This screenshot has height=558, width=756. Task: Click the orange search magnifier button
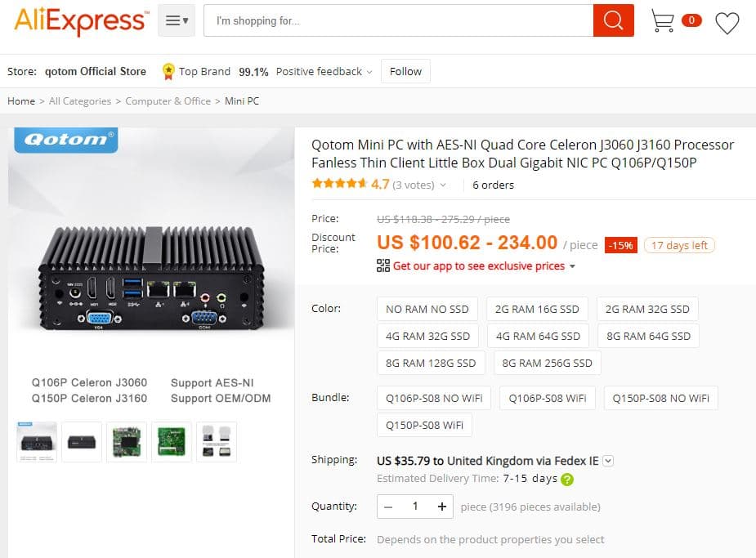614,20
